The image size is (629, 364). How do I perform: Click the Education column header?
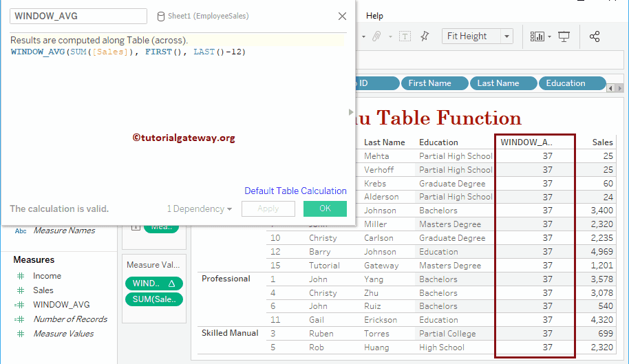click(x=438, y=142)
